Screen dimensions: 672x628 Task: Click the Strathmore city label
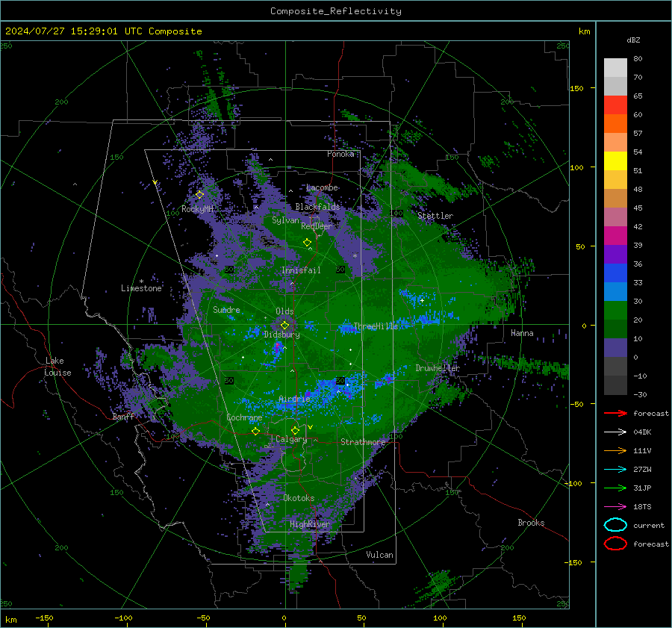pos(363,442)
